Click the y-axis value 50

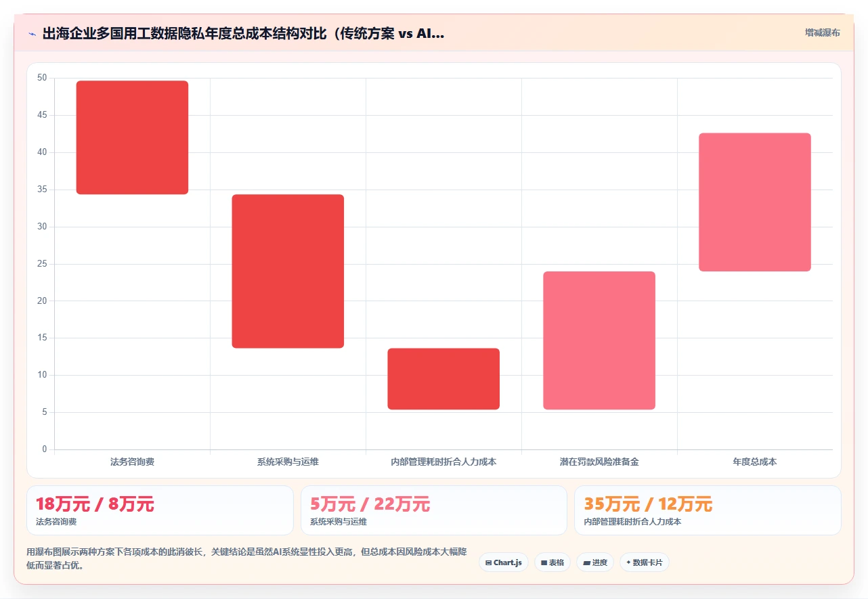(42, 78)
